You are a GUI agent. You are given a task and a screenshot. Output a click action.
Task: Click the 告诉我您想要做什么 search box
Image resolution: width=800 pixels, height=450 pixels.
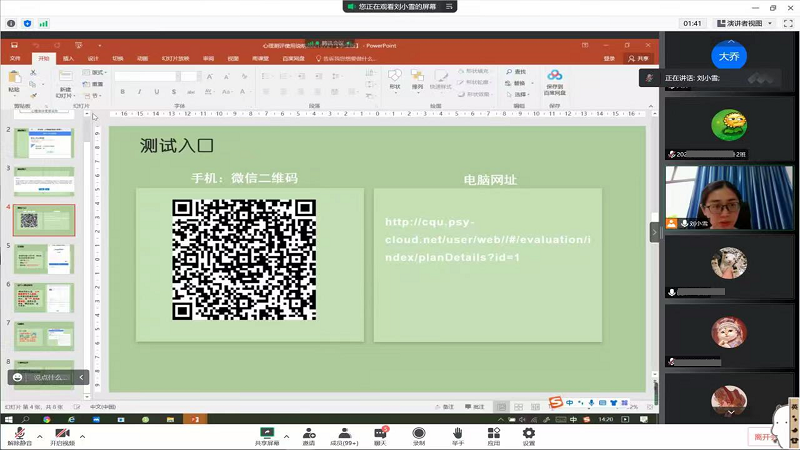[346, 59]
